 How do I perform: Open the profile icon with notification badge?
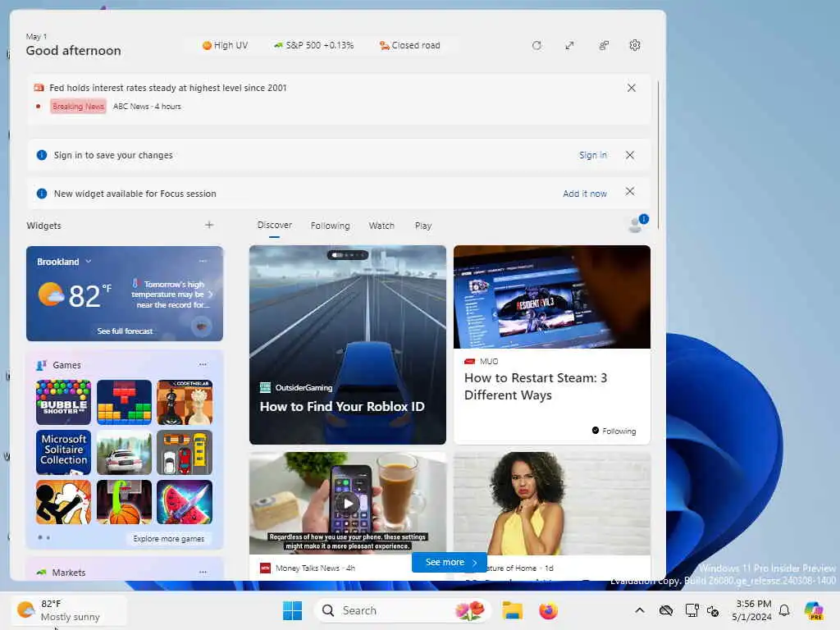637,224
